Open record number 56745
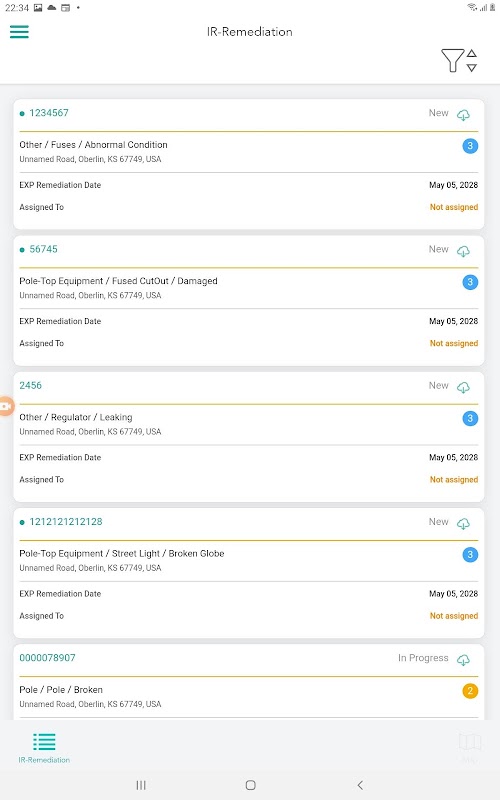 tap(43, 249)
